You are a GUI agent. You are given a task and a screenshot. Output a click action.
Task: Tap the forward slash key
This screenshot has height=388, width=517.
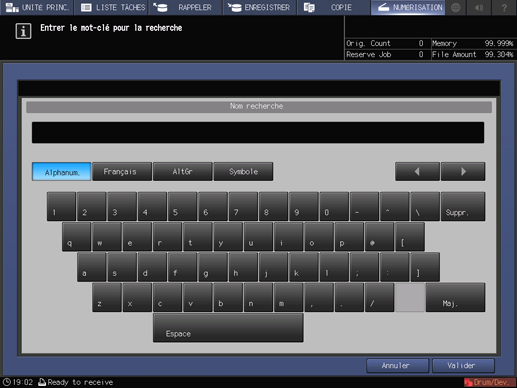click(x=380, y=297)
